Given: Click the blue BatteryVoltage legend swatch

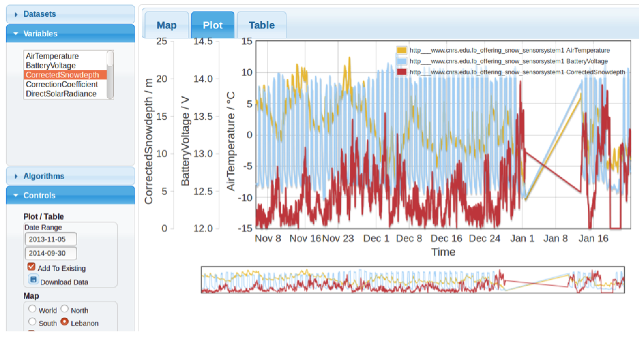Looking at the screenshot, I should [402, 61].
